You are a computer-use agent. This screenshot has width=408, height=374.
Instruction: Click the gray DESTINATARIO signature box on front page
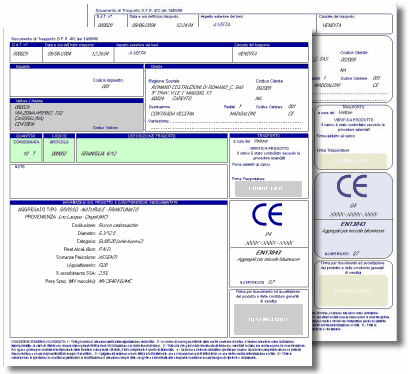(x=268, y=319)
